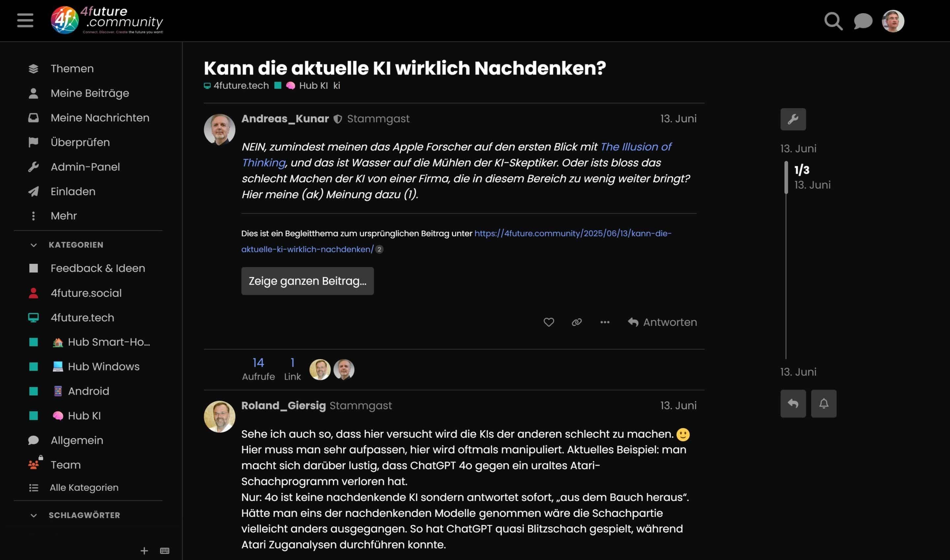Open the Hub KI category in sidebar
Viewport: 950px width, 560px height.
(84, 416)
